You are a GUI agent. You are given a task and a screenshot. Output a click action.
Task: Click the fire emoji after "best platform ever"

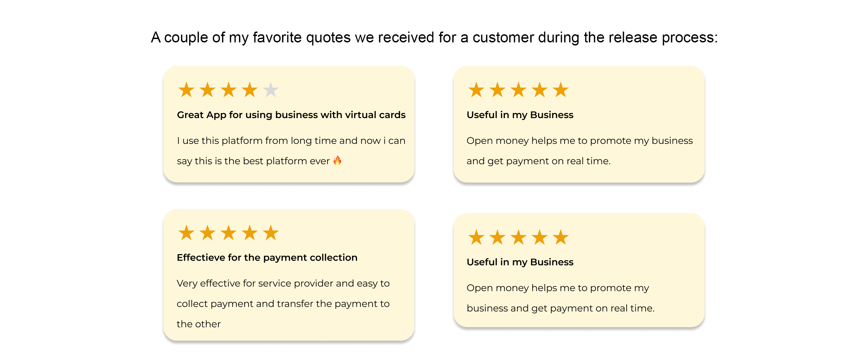tap(337, 160)
